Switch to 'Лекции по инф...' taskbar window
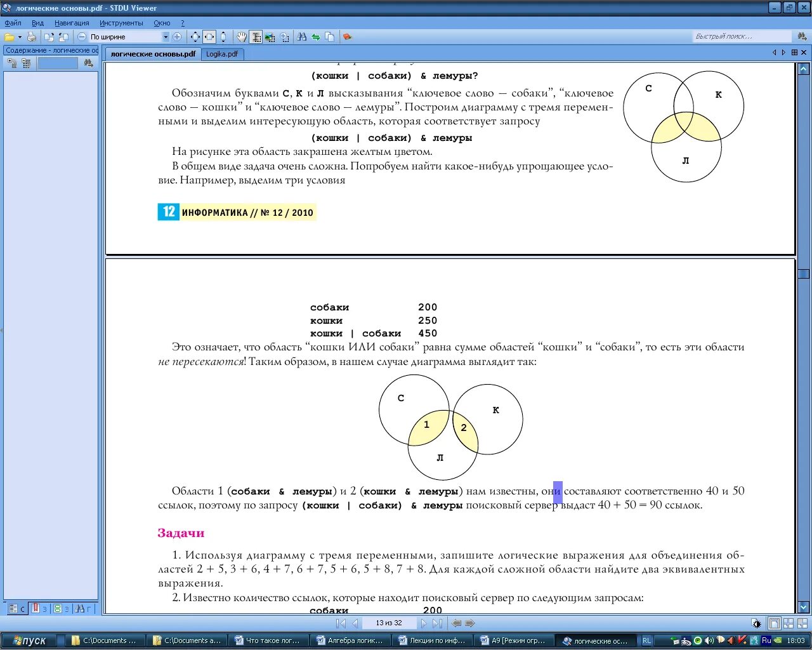 (433, 640)
